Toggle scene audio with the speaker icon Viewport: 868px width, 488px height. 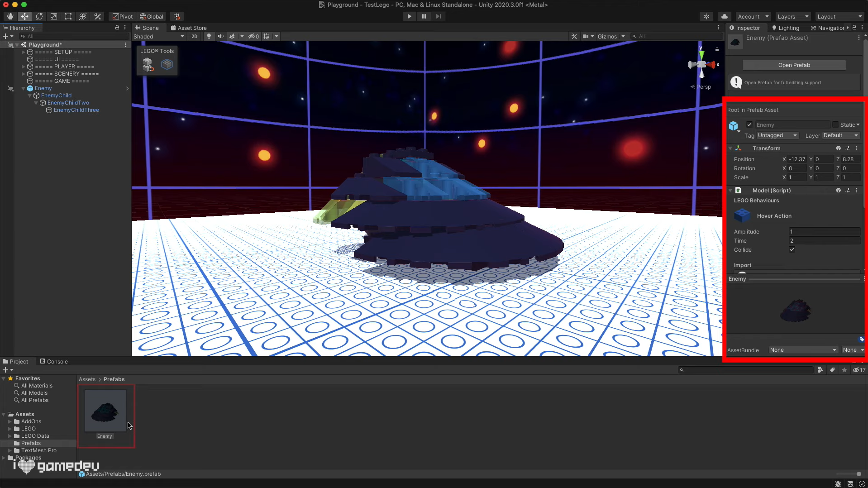[220, 36]
